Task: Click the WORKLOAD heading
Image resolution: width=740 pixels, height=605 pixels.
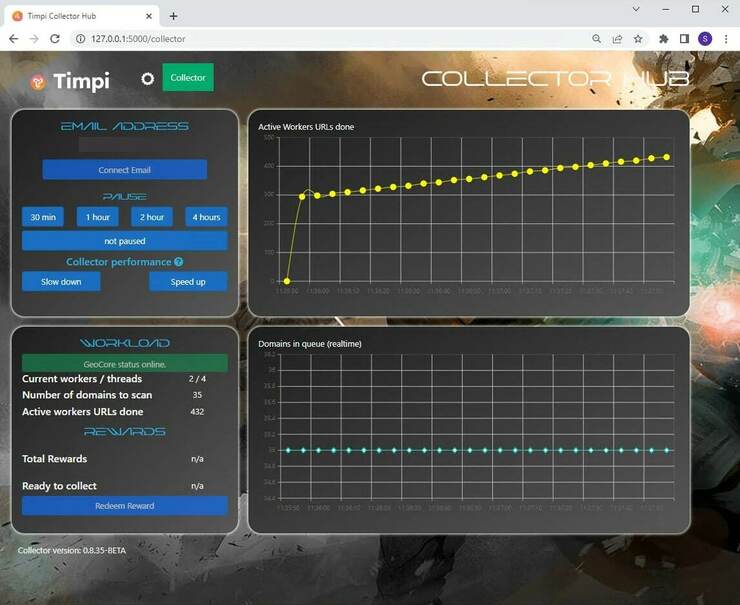Action: point(125,343)
